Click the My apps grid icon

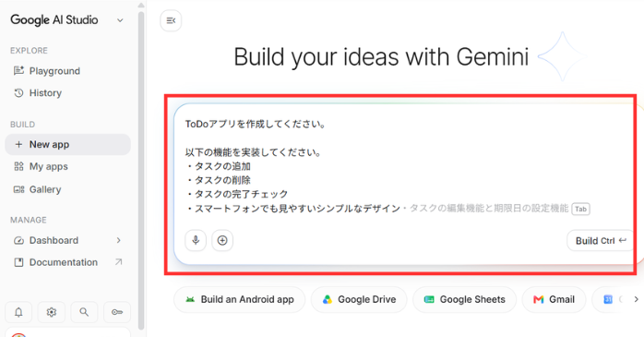tap(18, 166)
